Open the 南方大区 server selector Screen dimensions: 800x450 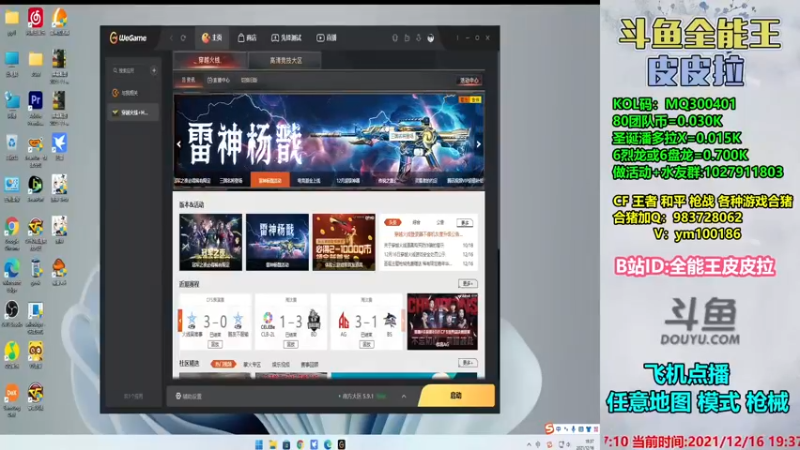363,396
